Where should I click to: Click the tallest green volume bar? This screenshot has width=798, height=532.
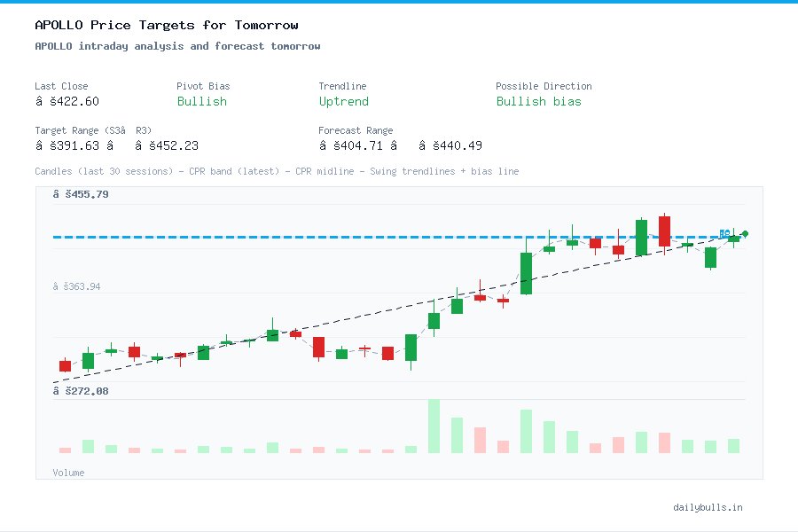(x=434, y=426)
